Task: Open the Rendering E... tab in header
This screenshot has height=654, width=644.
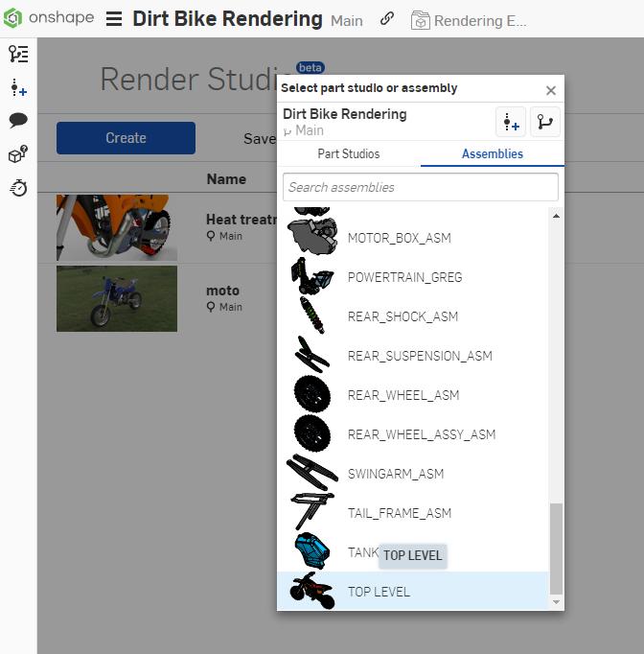Action: (470, 20)
